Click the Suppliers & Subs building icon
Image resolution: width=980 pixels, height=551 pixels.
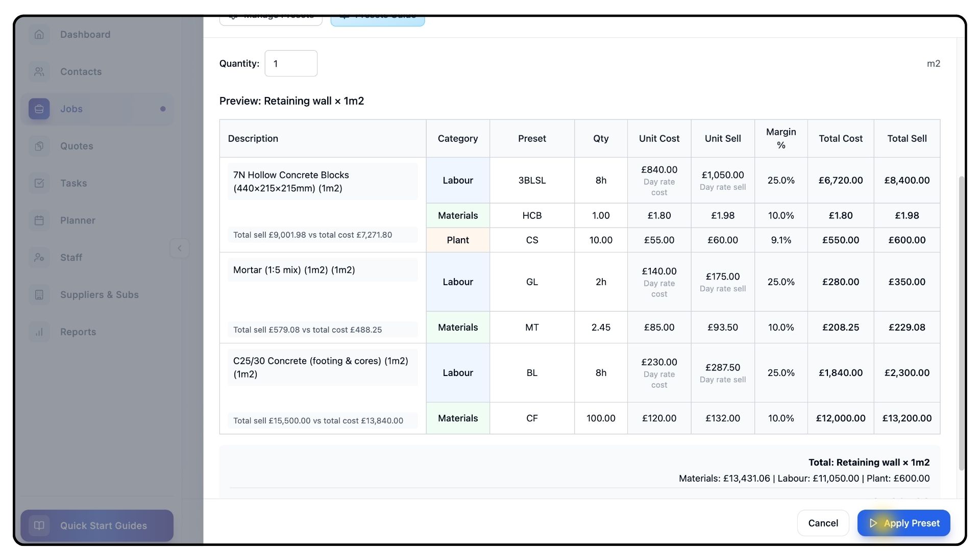[39, 295]
